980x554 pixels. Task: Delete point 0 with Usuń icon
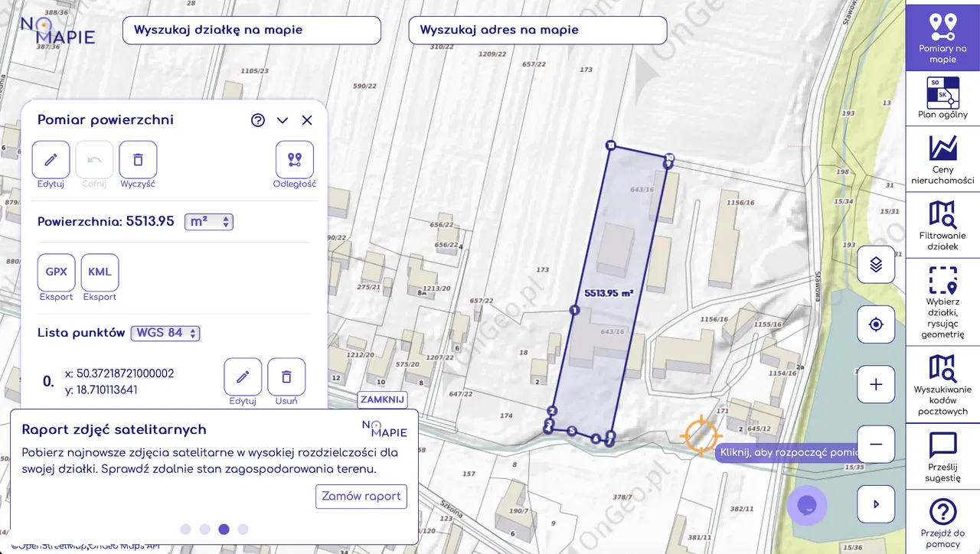pyautogui.click(x=286, y=377)
